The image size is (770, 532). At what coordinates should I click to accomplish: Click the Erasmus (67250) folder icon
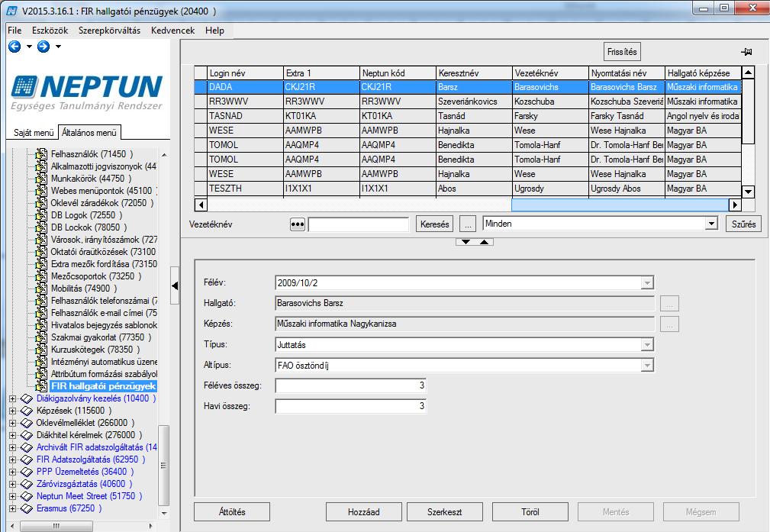point(27,508)
